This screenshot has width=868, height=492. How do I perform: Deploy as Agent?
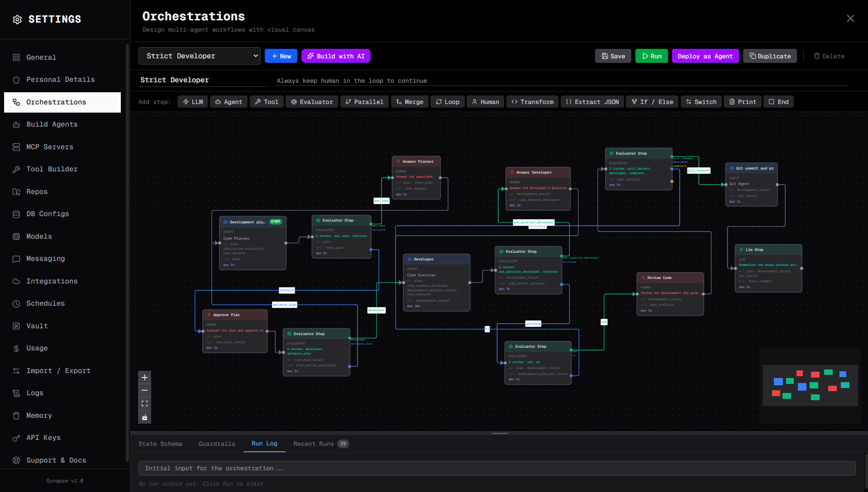(x=705, y=56)
